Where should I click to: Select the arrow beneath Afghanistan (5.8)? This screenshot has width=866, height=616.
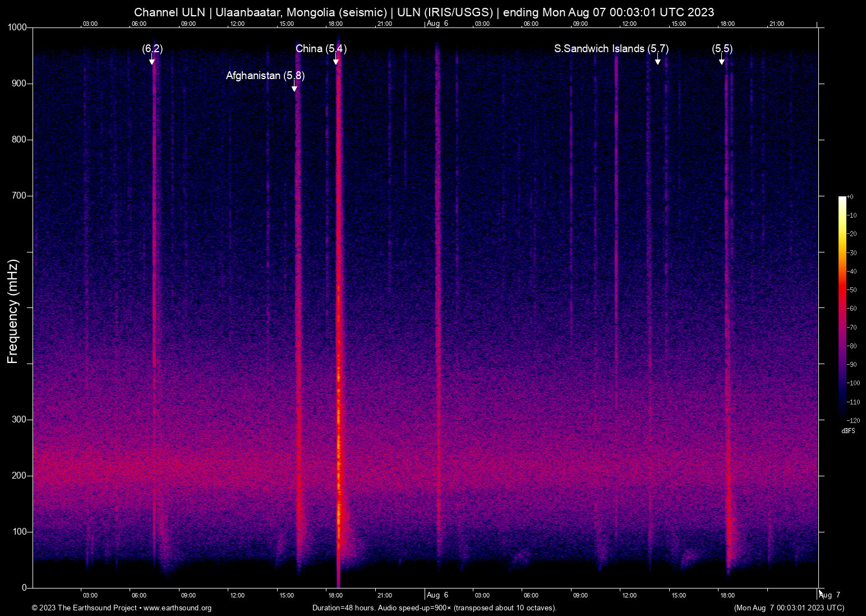294,88
